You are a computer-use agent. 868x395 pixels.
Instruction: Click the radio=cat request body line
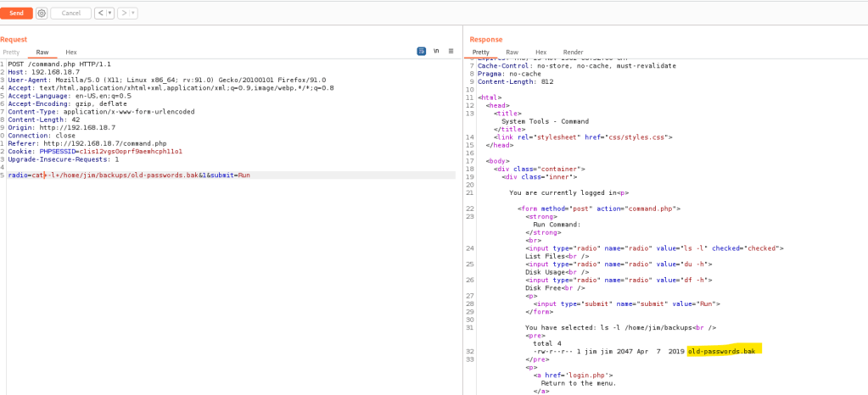[x=129, y=175]
